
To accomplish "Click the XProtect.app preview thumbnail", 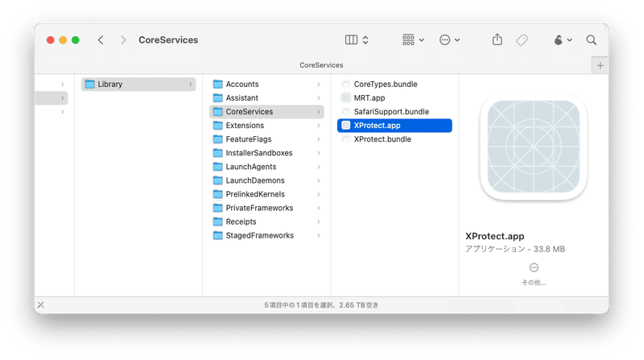I will pos(534,147).
